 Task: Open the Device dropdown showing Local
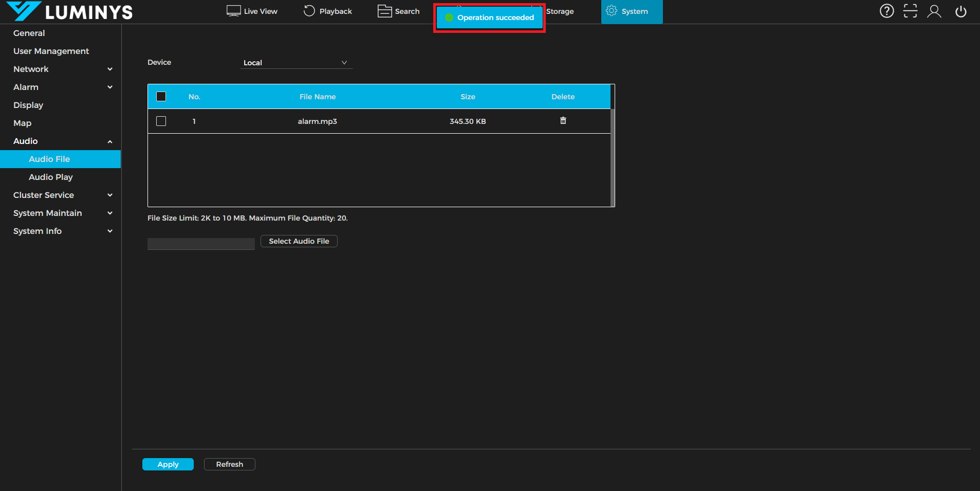pyautogui.click(x=296, y=63)
